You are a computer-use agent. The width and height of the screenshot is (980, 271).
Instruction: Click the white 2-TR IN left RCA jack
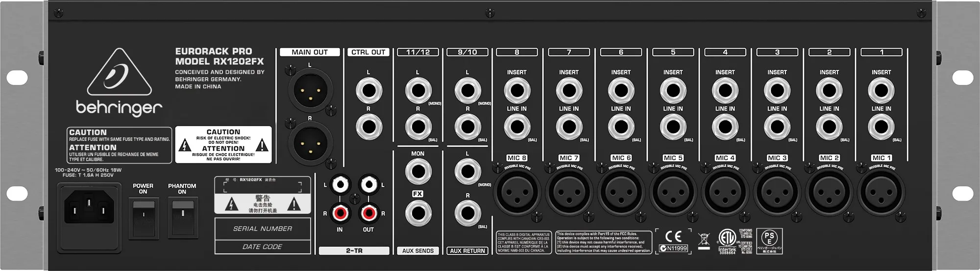pos(340,185)
